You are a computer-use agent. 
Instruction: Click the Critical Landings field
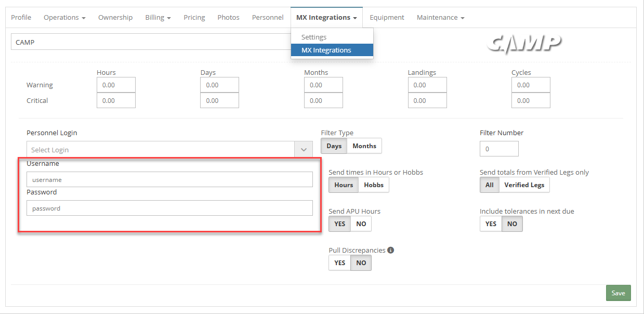[x=427, y=100]
